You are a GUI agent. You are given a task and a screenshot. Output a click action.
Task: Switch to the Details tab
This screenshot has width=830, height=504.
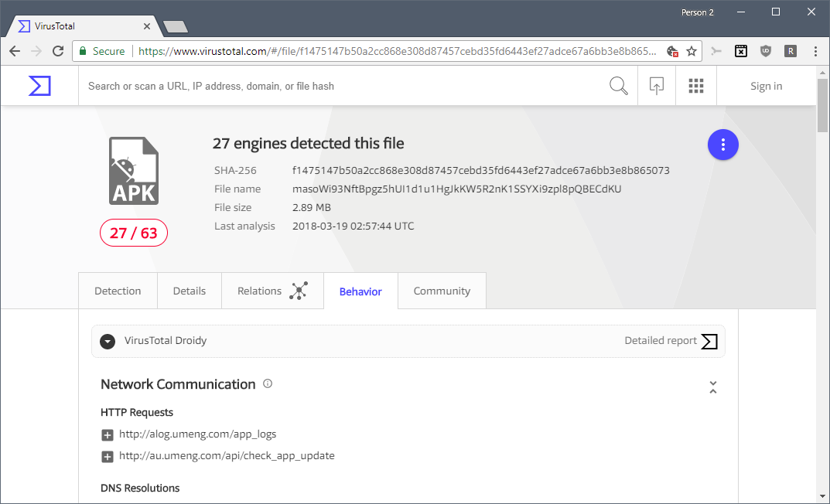pos(190,291)
